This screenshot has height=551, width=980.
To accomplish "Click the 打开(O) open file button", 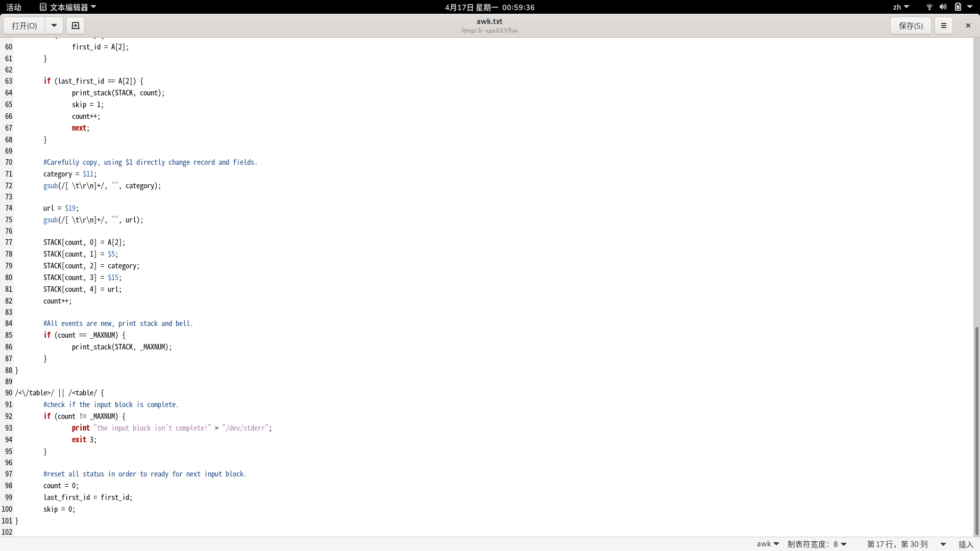I will (24, 26).
